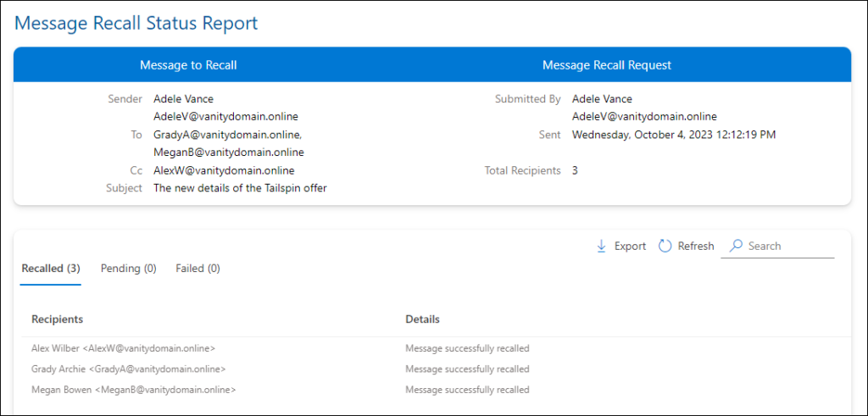Click the Export download arrow icon

(x=601, y=246)
